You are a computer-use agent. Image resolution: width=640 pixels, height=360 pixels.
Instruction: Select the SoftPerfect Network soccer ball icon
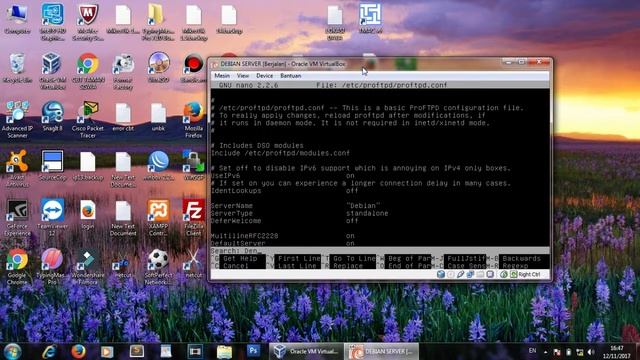[158, 266]
